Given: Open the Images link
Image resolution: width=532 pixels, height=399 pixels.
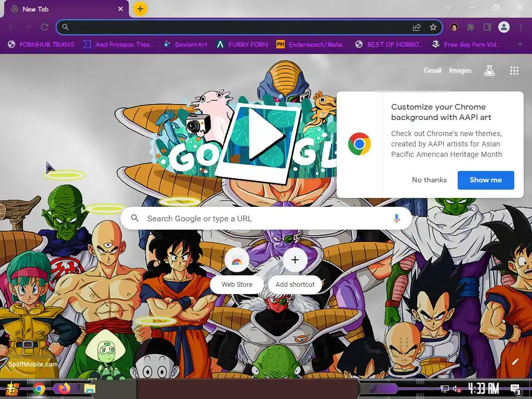Looking at the screenshot, I should 460,70.
